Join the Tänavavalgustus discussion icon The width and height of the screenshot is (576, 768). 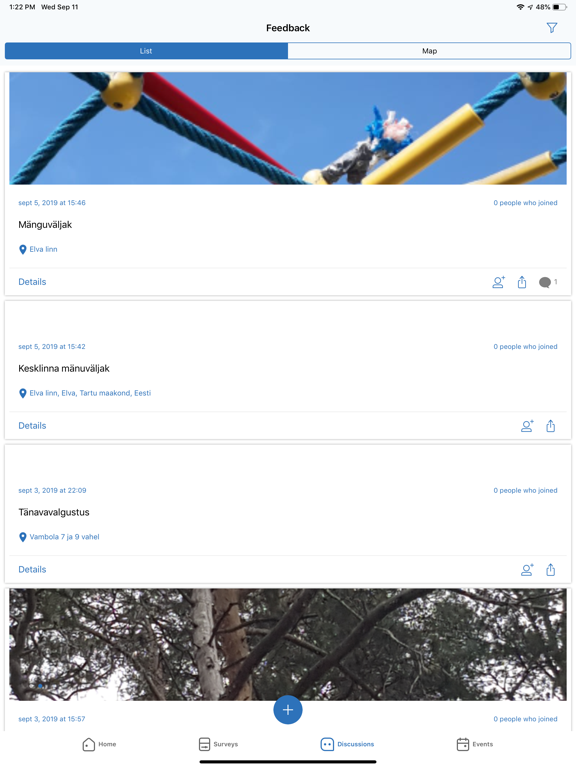pos(527,570)
